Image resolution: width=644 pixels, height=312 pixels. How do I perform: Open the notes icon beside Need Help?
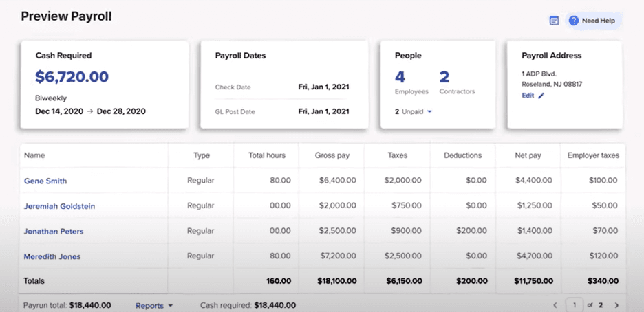pos(554,21)
